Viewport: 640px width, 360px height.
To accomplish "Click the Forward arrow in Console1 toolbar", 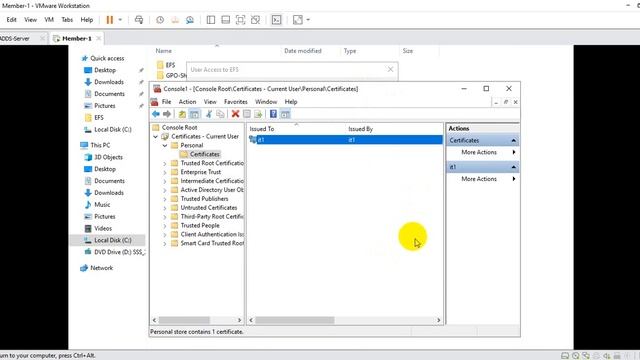I will pos(167,114).
